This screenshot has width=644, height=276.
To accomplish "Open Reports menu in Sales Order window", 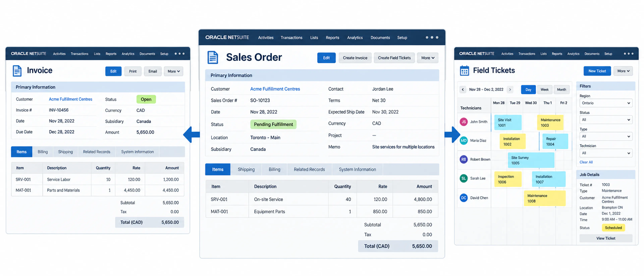I will click(332, 38).
